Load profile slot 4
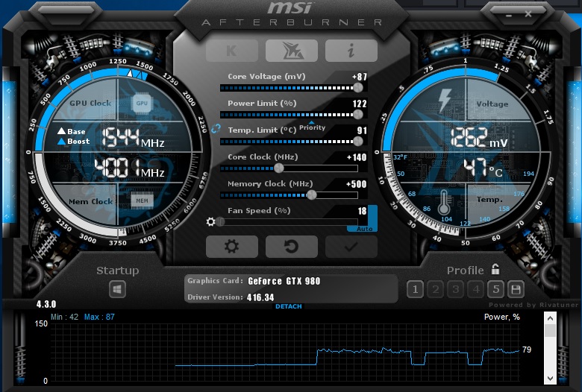The height and width of the screenshot is (392, 582). coord(476,289)
